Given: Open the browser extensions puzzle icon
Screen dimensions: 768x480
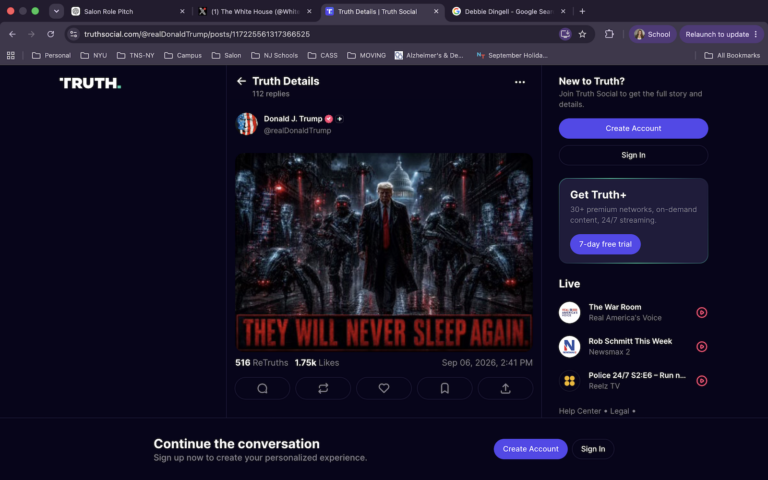Looking at the screenshot, I should (x=609, y=34).
